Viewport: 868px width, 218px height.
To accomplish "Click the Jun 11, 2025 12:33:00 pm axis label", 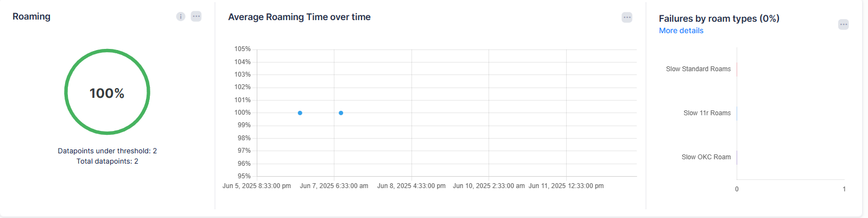I will (566, 186).
